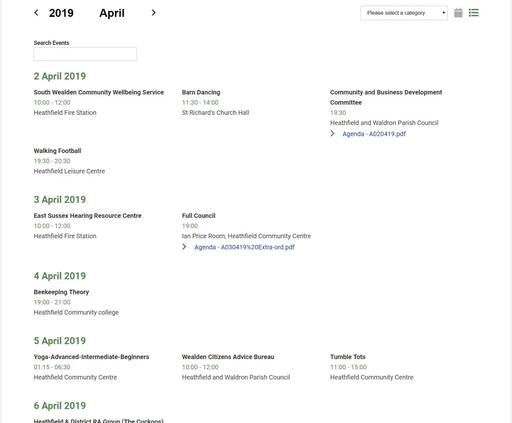512x423 pixels.
Task: Click Heathfield Leisure Centre venue text
Action: [69, 171]
